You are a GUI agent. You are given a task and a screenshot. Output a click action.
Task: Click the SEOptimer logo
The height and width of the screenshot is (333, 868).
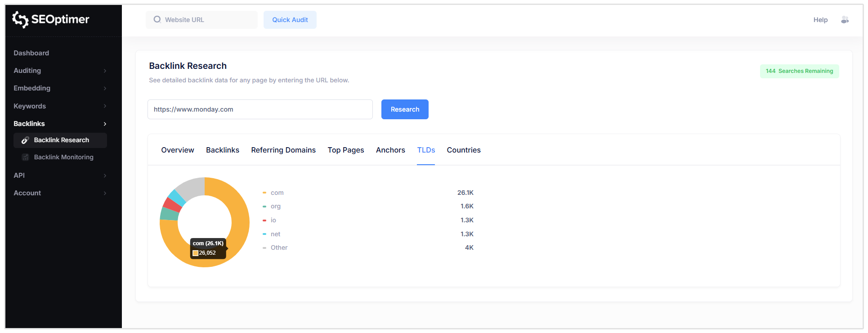[x=50, y=19]
